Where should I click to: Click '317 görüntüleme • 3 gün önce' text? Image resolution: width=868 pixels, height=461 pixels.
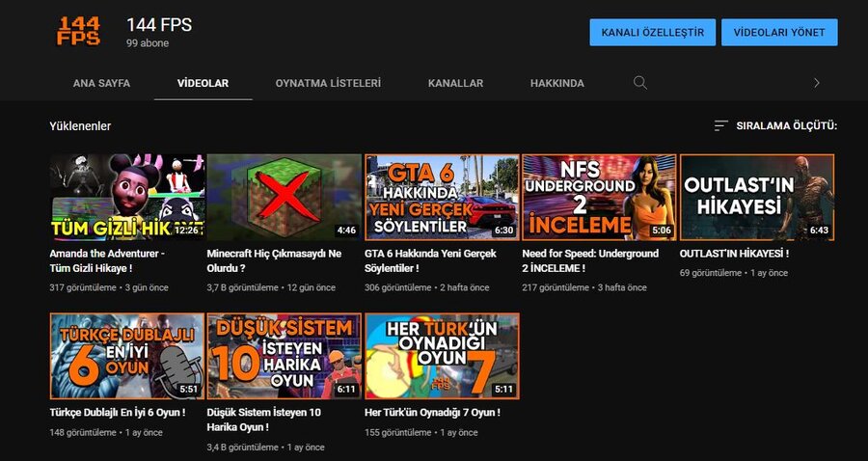(x=108, y=287)
